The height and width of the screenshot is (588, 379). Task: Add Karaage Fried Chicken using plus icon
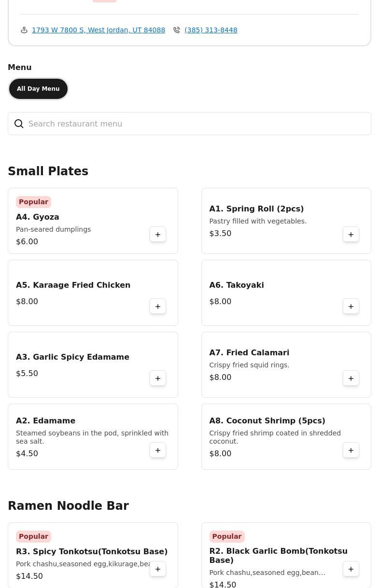(158, 307)
